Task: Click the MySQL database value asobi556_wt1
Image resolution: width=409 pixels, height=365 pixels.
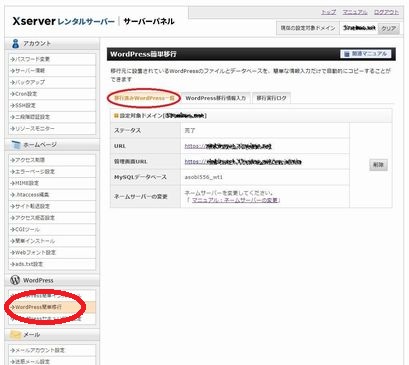Action: coord(203,177)
